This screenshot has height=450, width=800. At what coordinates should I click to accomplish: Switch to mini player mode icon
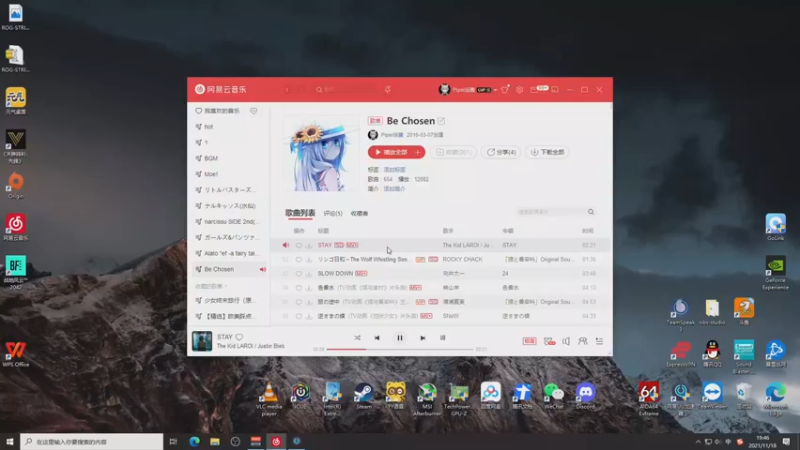point(555,90)
